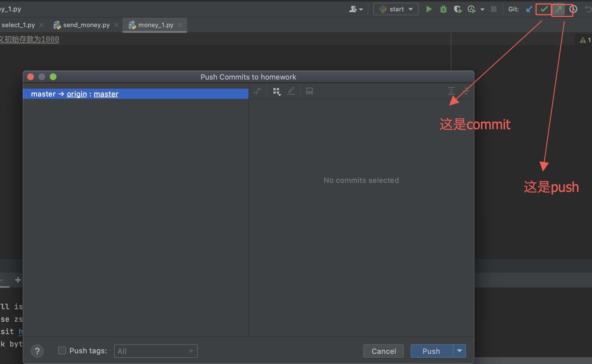Open the Group By grid icon
The height and width of the screenshot is (364, 592).
277,91
